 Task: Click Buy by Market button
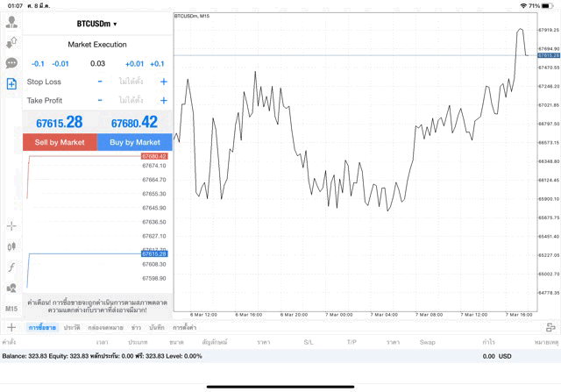(135, 142)
